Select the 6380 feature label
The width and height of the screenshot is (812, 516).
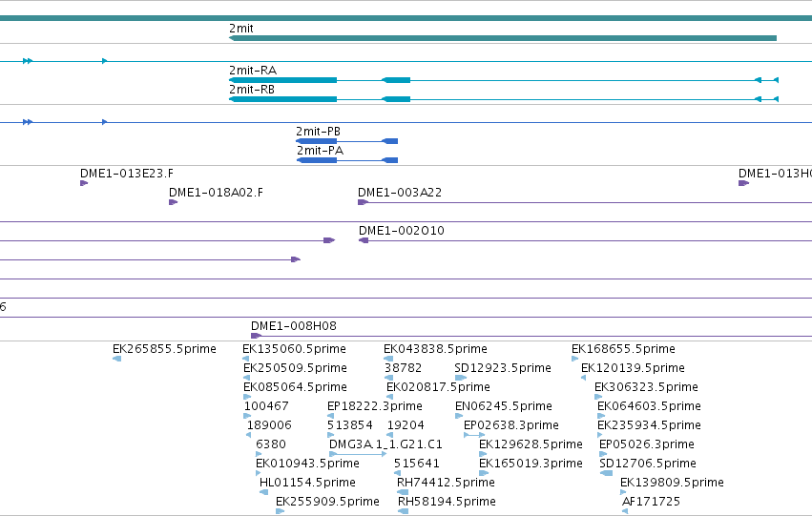271,444
